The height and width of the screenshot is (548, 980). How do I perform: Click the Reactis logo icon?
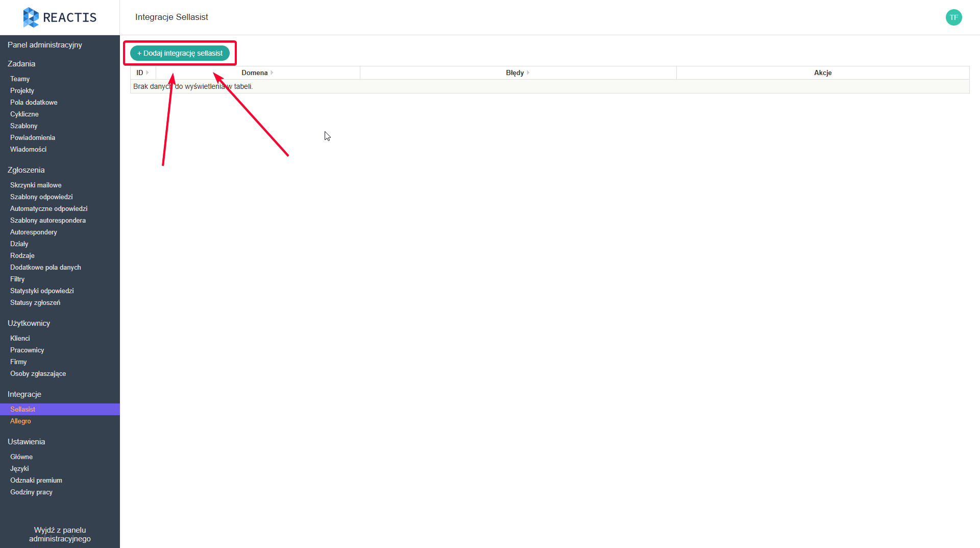pyautogui.click(x=31, y=17)
